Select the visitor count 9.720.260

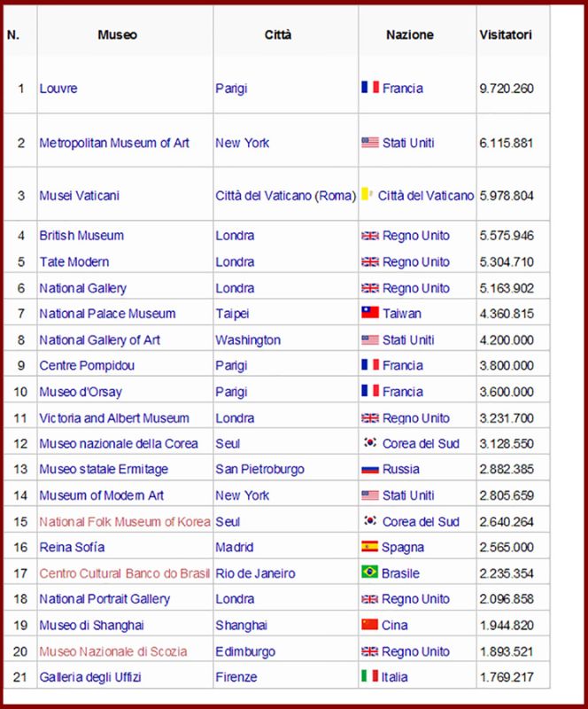[507, 88]
